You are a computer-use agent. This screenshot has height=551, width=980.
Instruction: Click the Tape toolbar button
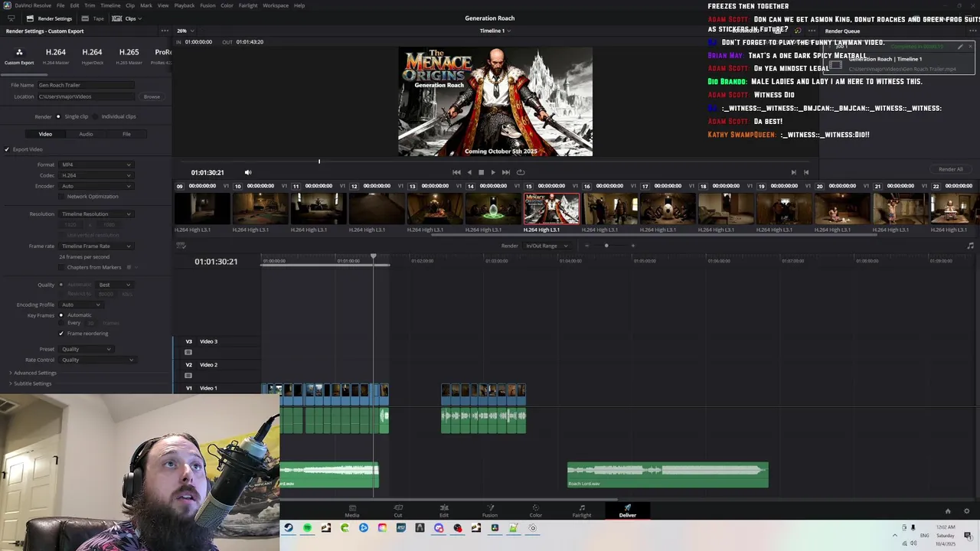(93, 18)
